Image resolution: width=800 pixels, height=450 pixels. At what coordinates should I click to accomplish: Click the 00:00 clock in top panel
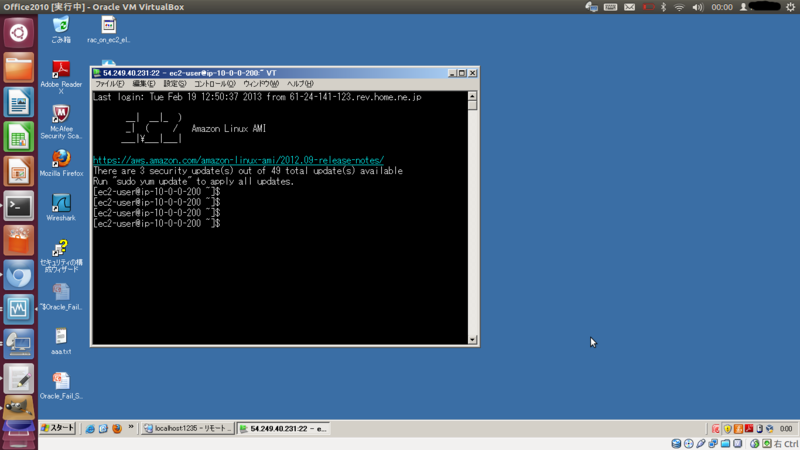(x=722, y=7)
